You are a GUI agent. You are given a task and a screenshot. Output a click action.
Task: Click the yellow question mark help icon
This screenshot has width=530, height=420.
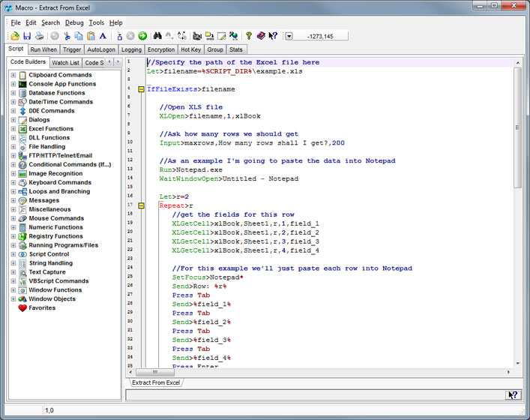coord(249,36)
